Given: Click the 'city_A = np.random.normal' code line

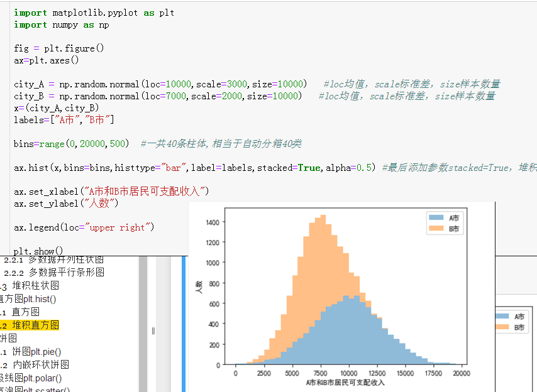Looking at the screenshot, I should click(x=160, y=84).
